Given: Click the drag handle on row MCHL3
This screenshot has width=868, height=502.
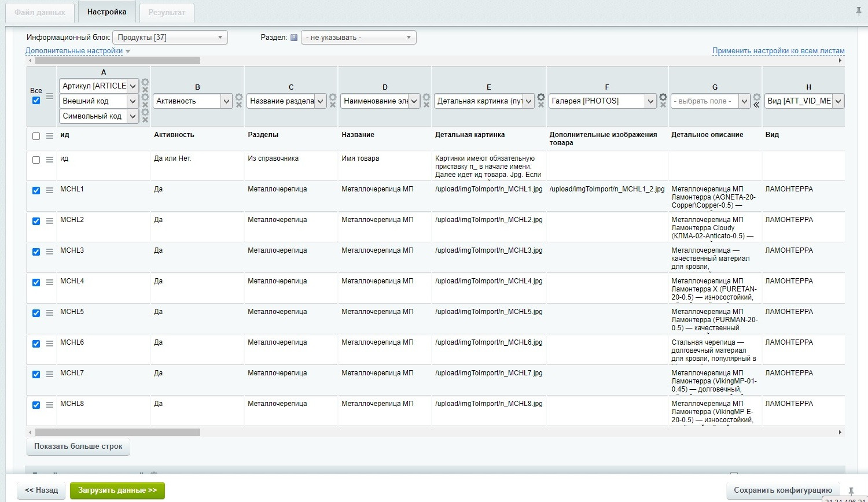Looking at the screenshot, I should (x=50, y=252).
